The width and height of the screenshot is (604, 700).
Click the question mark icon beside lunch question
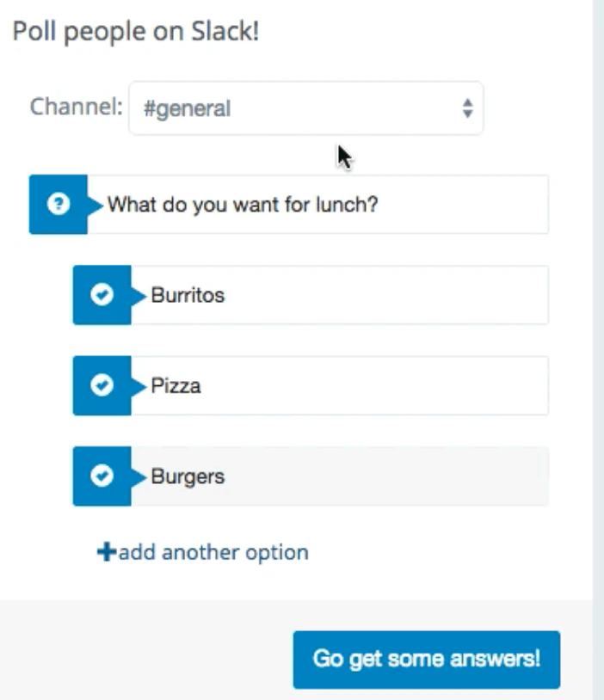(59, 204)
